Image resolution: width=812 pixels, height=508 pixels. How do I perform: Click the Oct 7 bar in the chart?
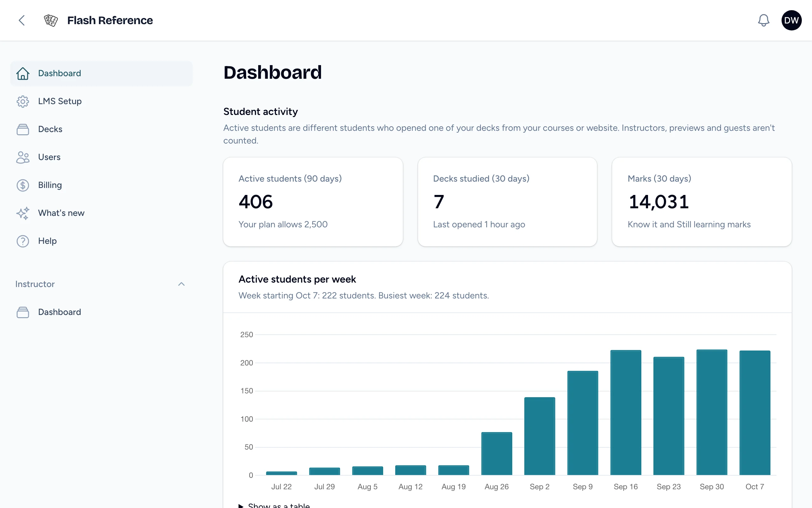755,412
